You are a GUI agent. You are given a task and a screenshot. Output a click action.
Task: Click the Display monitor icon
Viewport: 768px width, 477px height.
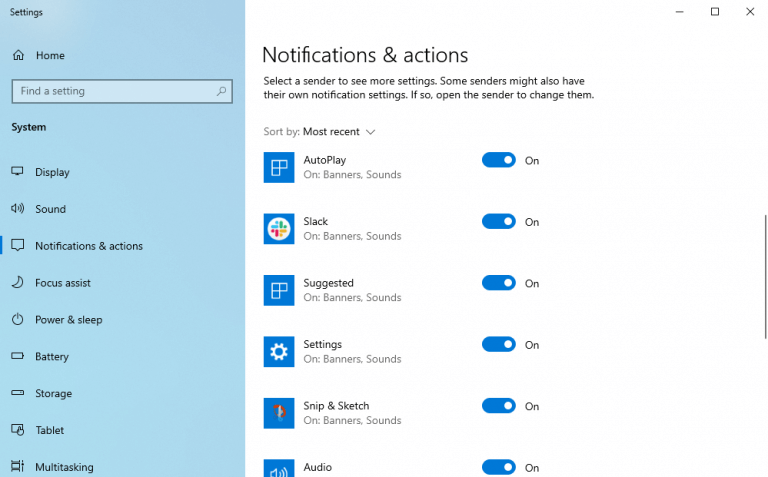(x=18, y=171)
